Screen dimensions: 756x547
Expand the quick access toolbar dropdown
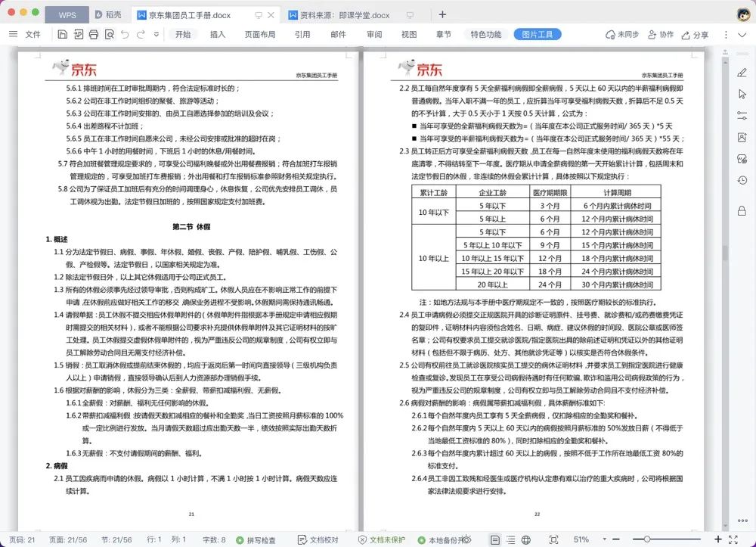(156, 34)
